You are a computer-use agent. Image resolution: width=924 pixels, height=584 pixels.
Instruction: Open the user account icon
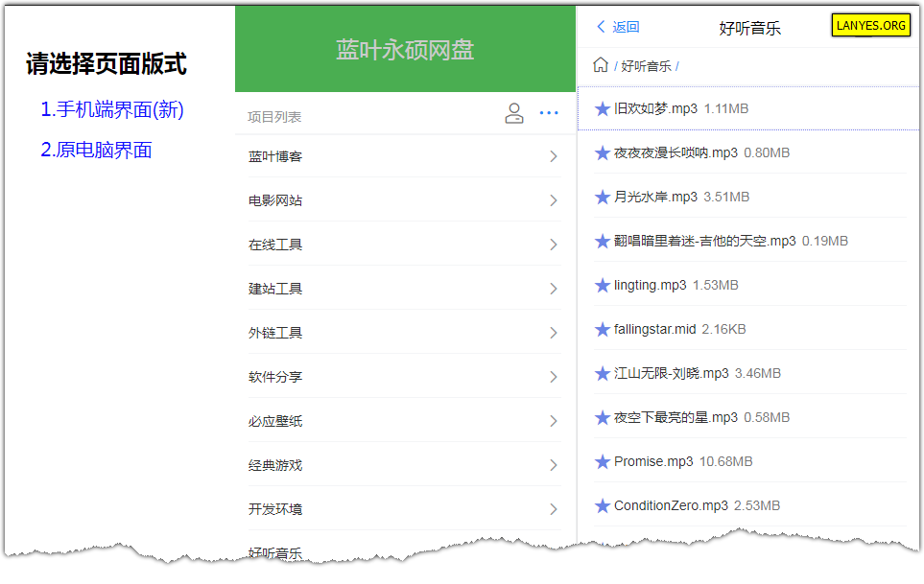tap(514, 113)
